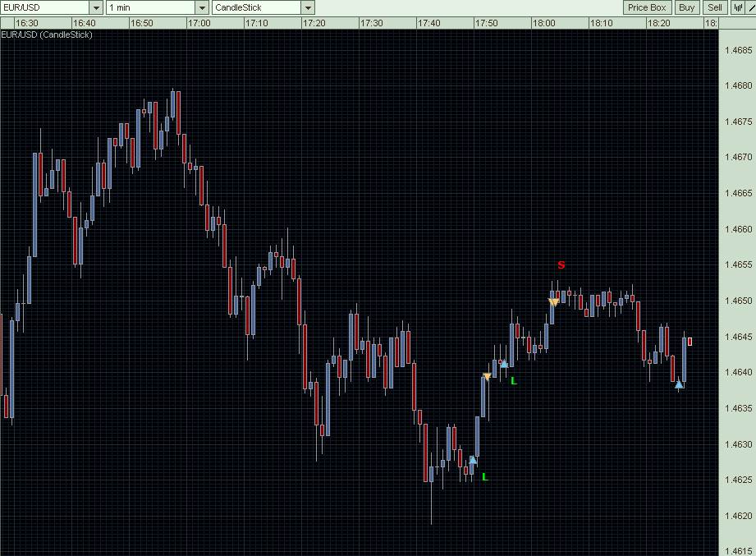Click the red S sell signal label
The height and width of the screenshot is (556, 756).
tap(561, 264)
